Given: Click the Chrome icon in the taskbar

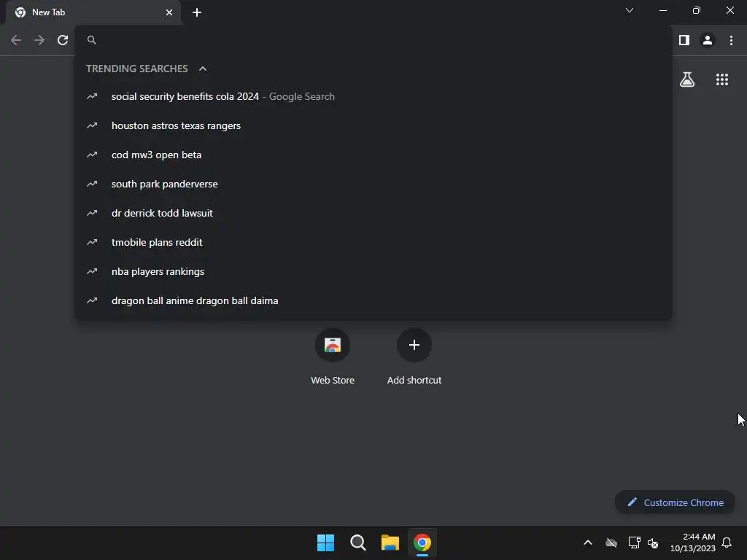Looking at the screenshot, I should pos(422,542).
